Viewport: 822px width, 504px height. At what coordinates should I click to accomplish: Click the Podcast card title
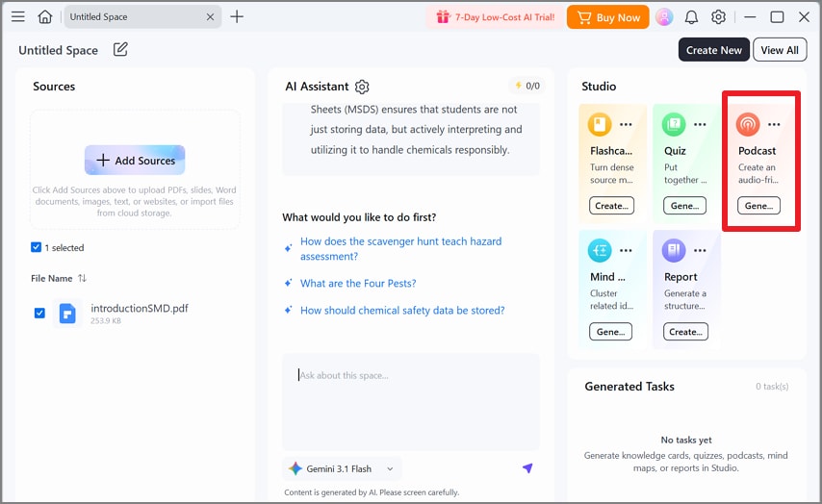757,151
